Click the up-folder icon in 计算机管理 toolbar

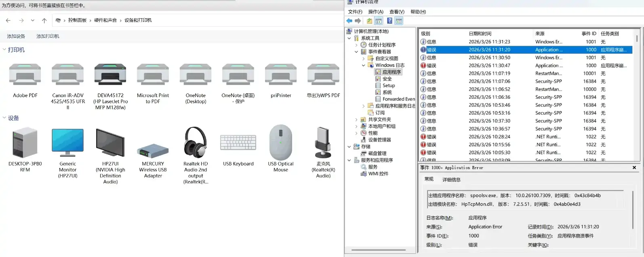tap(369, 21)
